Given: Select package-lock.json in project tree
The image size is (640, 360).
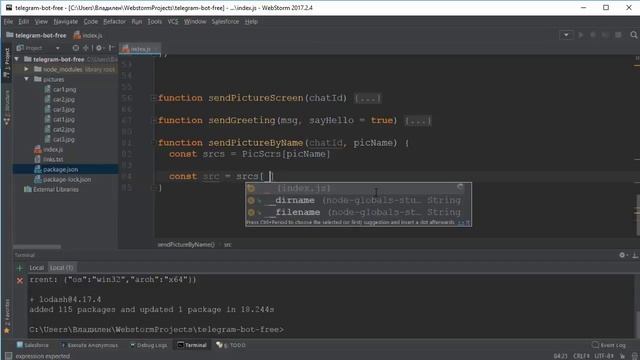Looking at the screenshot, I should pos(62,180).
